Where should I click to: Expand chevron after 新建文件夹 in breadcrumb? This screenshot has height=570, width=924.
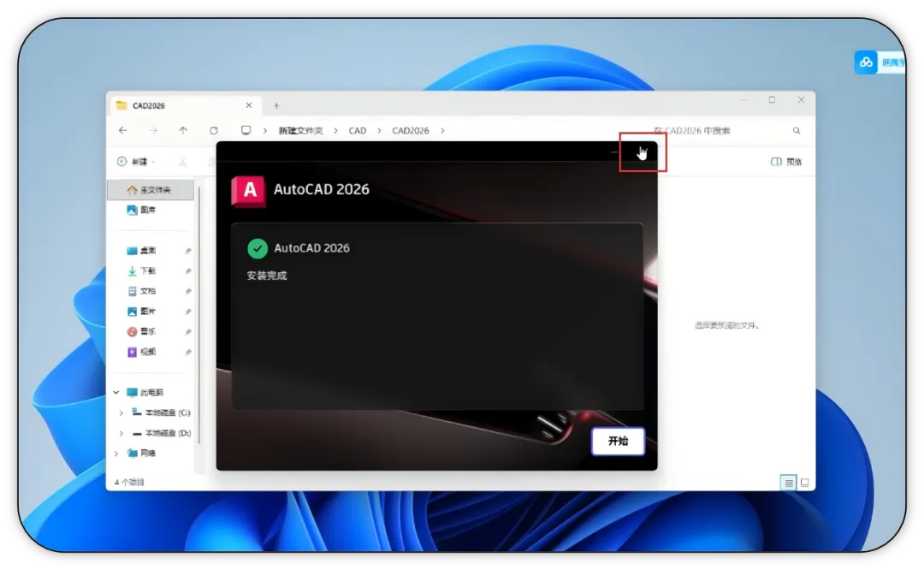[335, 130]
